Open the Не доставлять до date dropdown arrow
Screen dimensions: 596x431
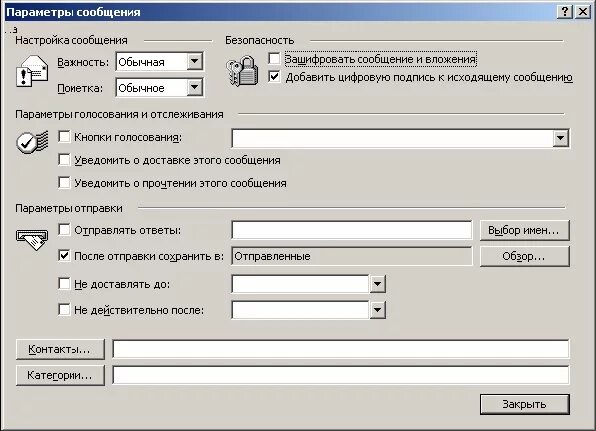click(377, 284)
